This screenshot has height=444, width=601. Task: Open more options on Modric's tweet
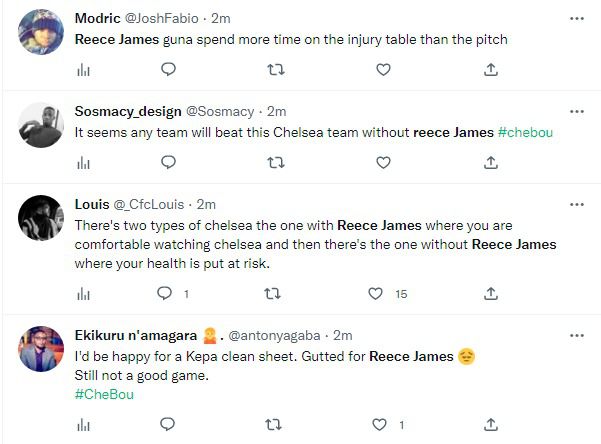pos(577,19)
